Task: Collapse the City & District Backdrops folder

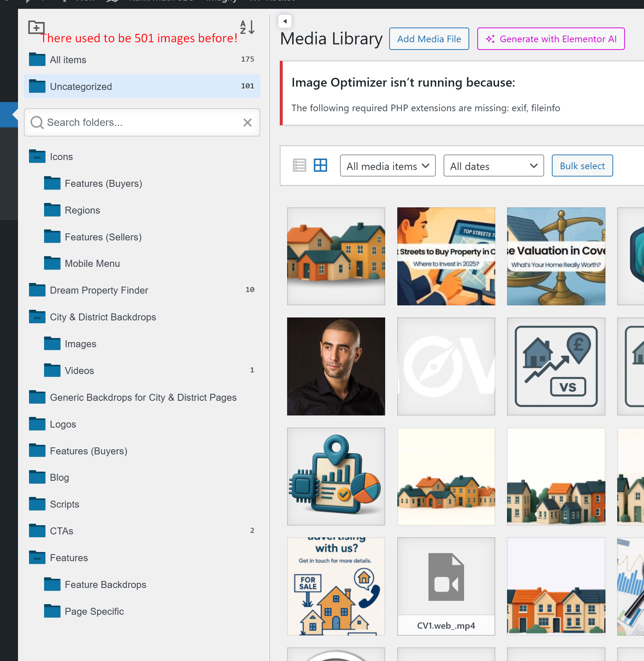Action: pyautogui.click(x=37, y=317)
